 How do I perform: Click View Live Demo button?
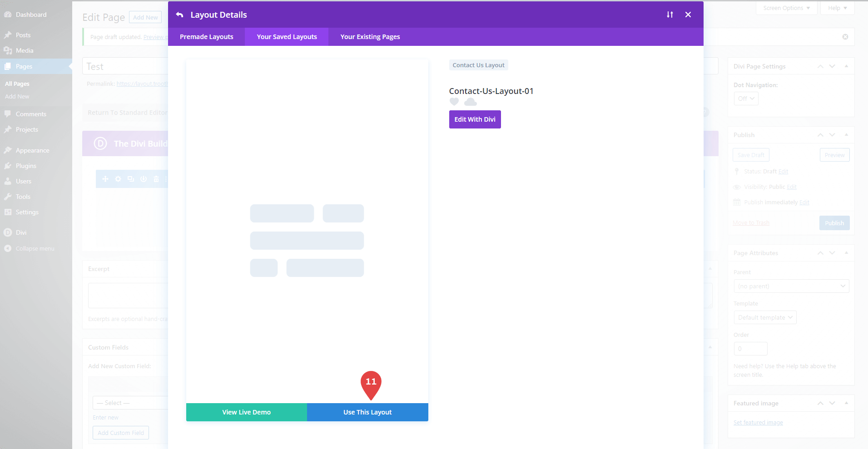247,412
